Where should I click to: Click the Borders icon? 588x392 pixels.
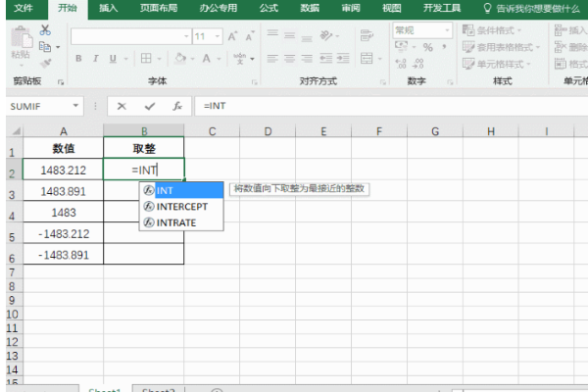(146, 58)
